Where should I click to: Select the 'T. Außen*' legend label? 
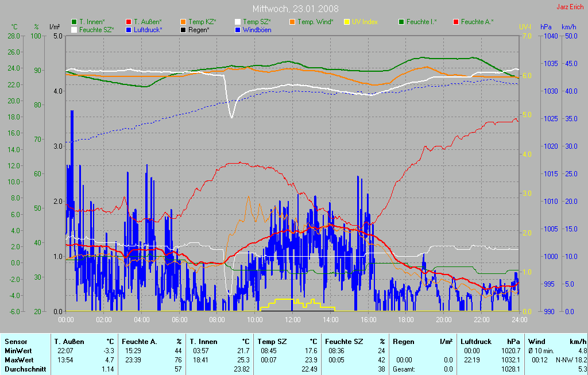(148, 22)
